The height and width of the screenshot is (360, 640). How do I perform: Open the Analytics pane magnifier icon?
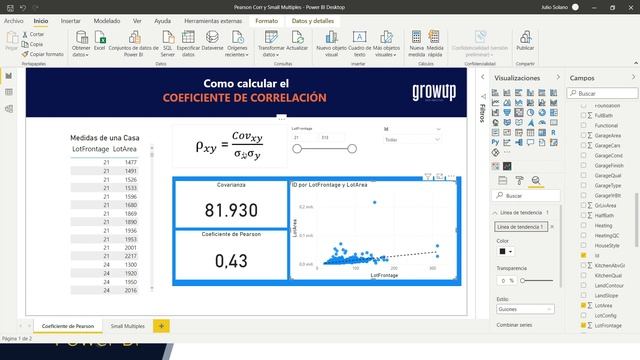(536, 180)
